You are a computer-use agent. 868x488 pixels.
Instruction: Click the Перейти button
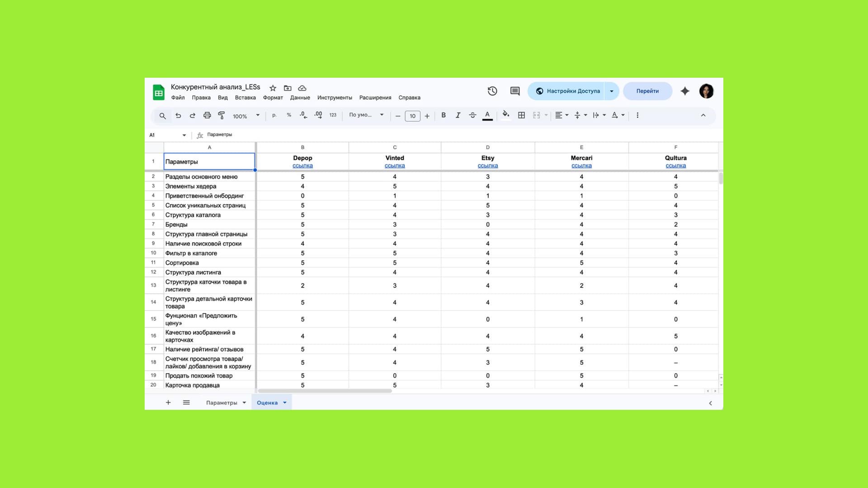[647, 91]
